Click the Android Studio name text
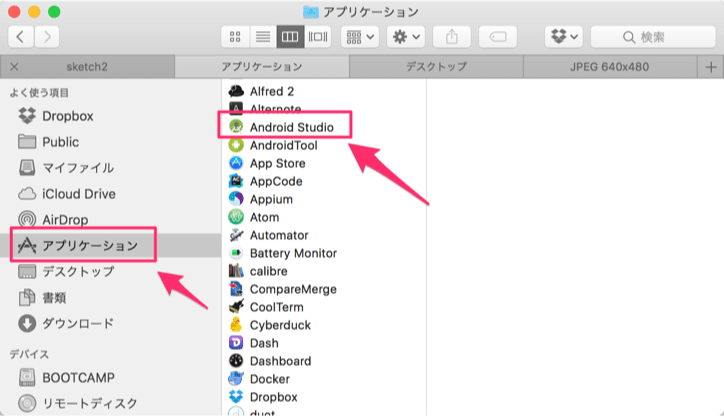Viewport: 724px width, 416px height. 292,127
